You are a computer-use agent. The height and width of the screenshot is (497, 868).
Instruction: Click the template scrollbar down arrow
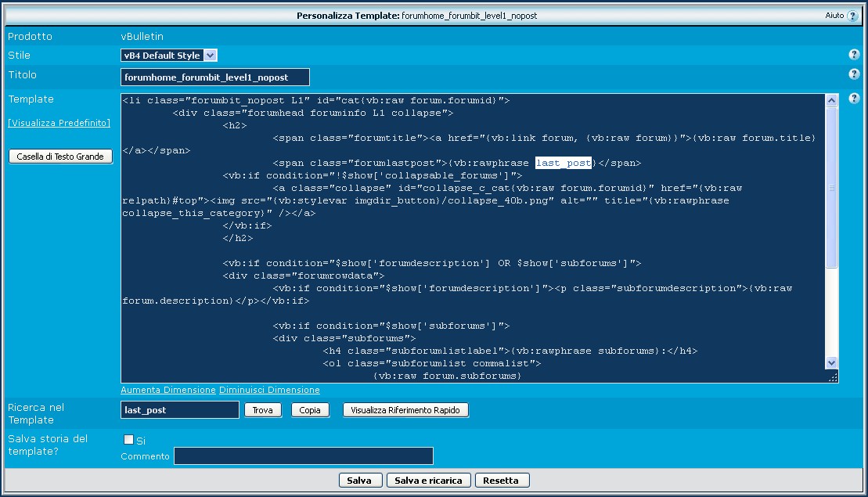(831, 362)
